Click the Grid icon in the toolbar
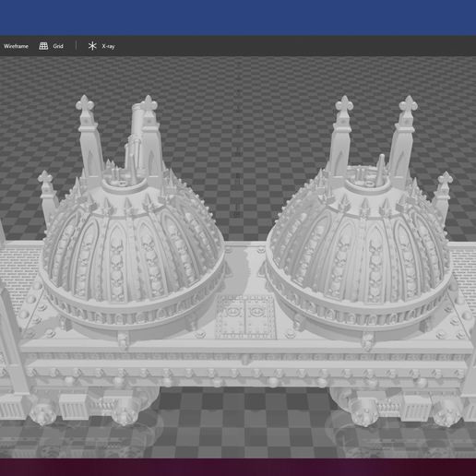Image resolution: width=476 pixels, height=476 pixels. 43,46
